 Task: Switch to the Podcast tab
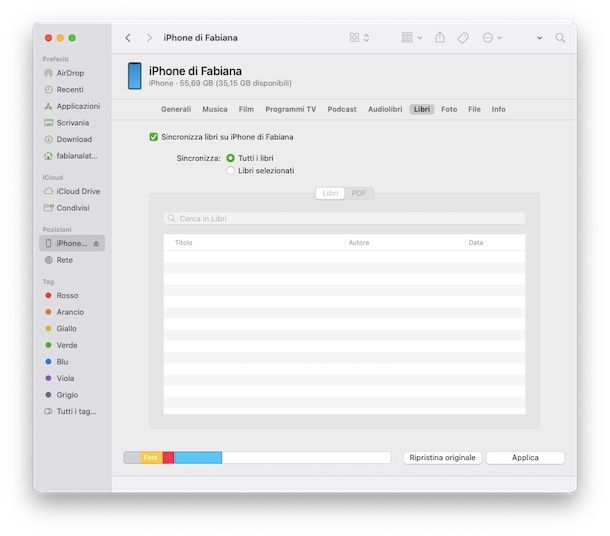pos(342,109)
